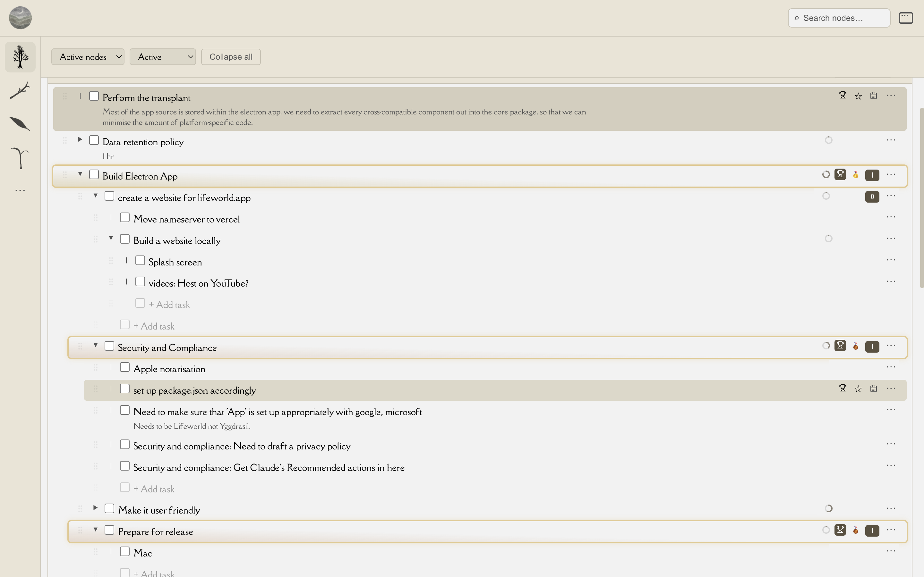Open the branch view sidebar icon
The image size is (924, 577).
tap(20, 90)
